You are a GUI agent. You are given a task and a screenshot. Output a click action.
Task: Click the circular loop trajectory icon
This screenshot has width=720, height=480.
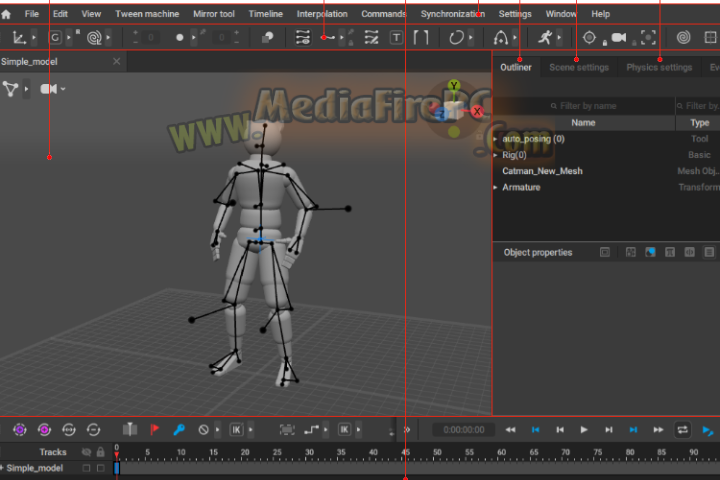(x=456, y=38)
